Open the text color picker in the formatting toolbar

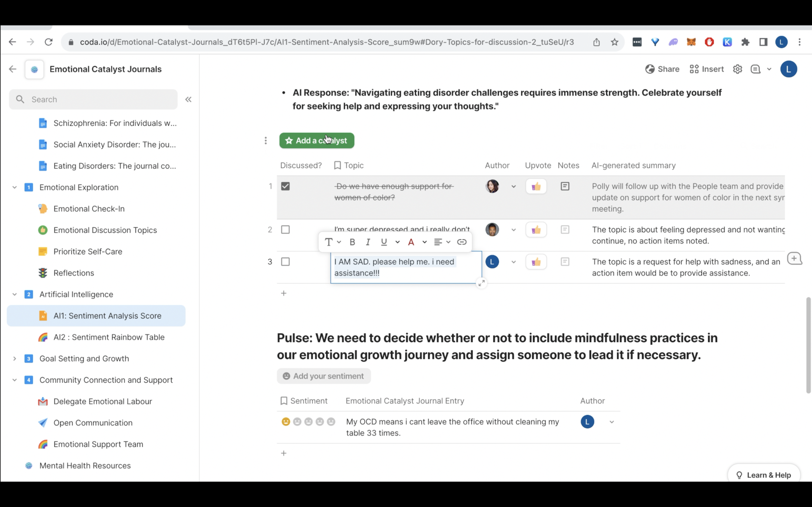click(411, 242)
